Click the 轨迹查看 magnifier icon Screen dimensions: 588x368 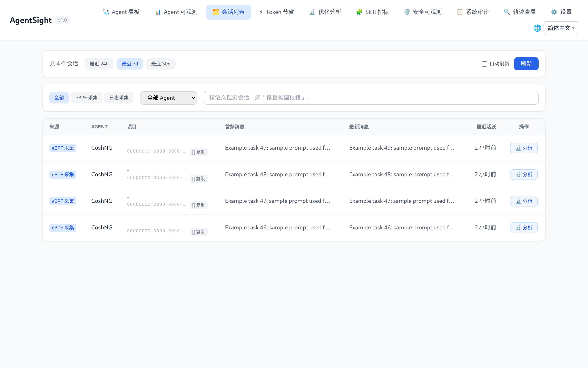(x=507, y=12)
